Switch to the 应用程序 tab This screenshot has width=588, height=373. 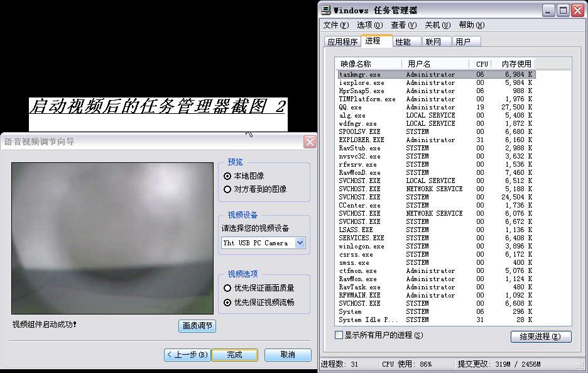coord(342,42)
